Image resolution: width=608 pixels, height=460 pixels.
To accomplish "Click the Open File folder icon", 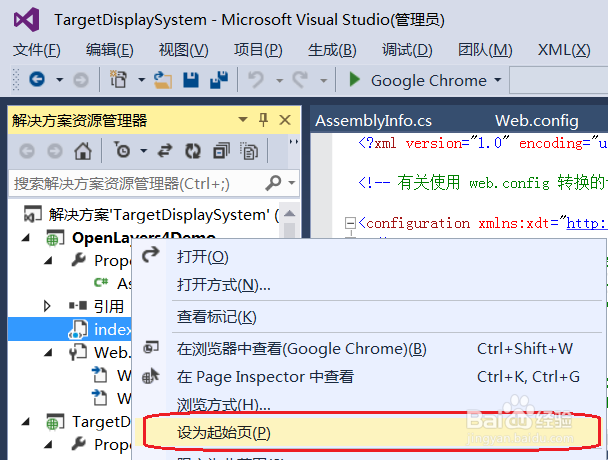I will click(x=163, y=80).
